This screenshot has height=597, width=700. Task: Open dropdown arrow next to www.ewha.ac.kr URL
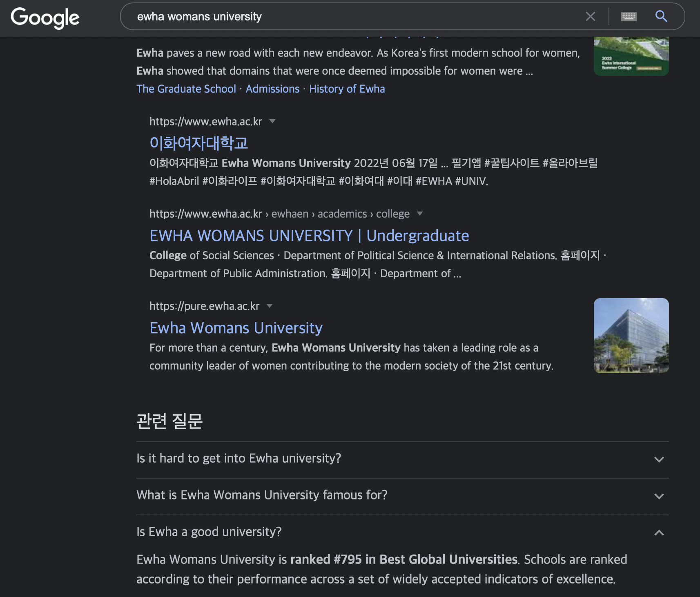[272, 121]
